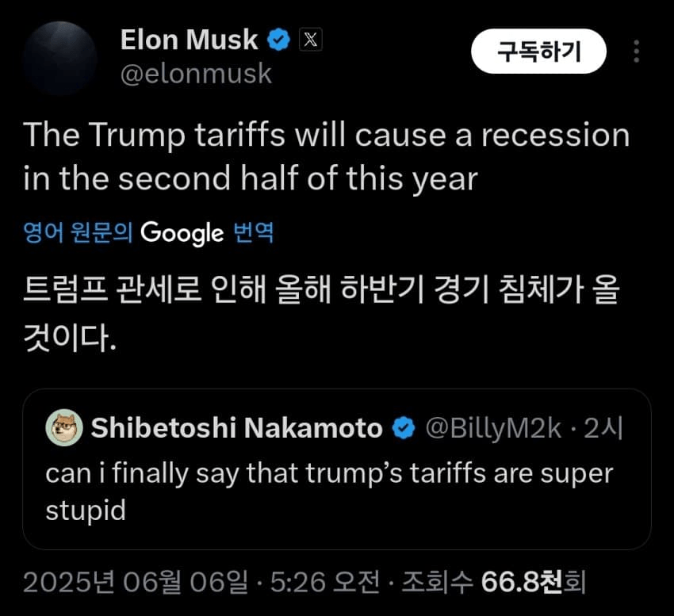
Task: Open Elon Musk's profile picture
Action: 60,58
